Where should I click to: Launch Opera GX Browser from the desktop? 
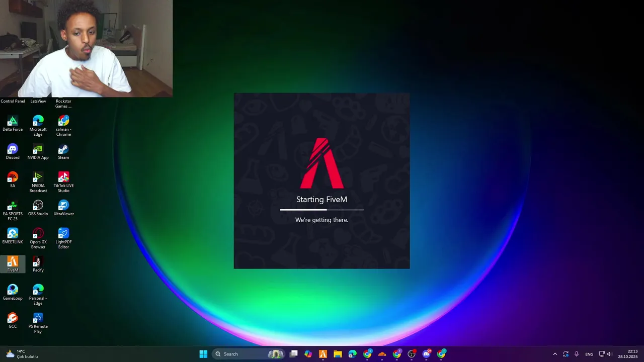(38, 239)
